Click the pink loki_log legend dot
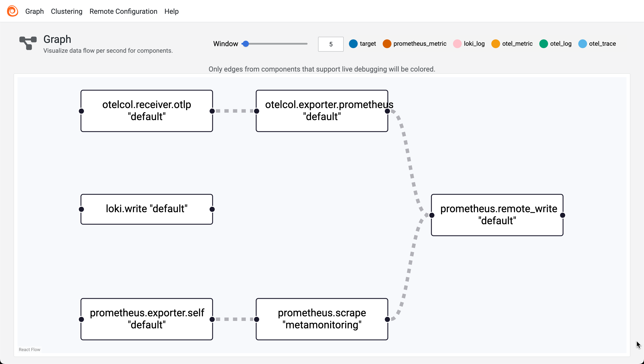 (x=457, y=44)
